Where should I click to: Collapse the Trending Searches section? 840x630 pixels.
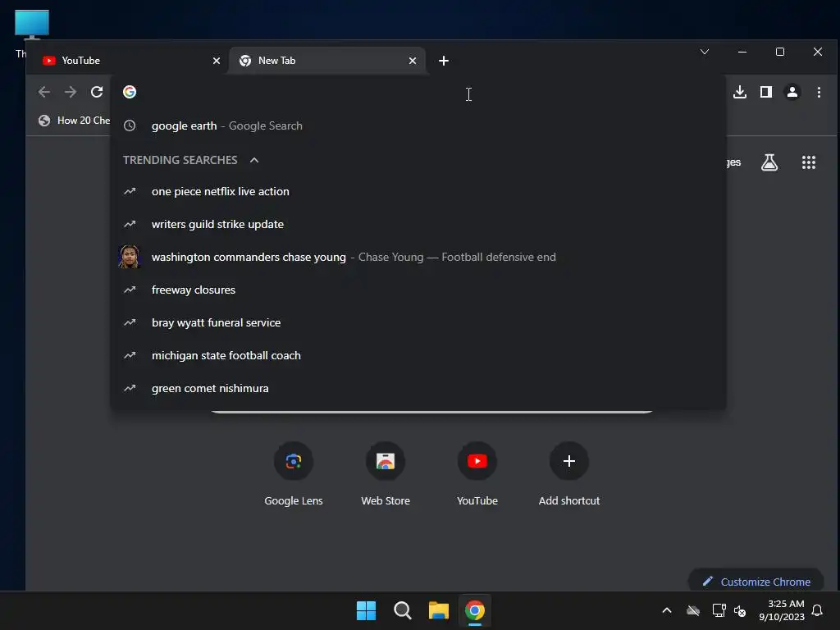[254, 160]
